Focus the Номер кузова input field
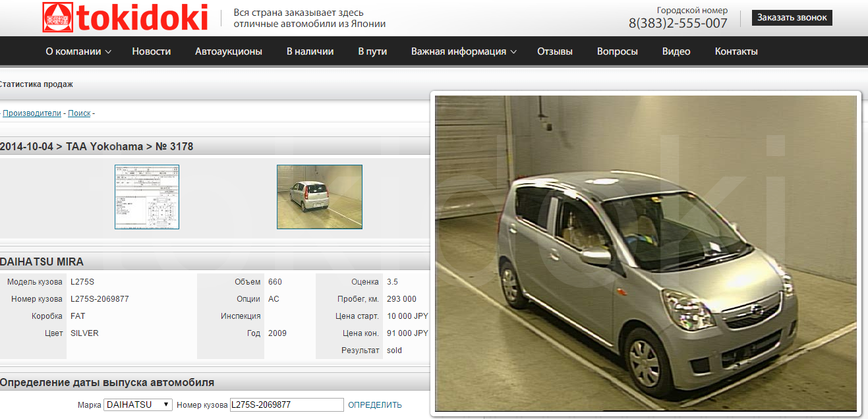The height and width of the screenshot is (419, 868). point(287,405)
